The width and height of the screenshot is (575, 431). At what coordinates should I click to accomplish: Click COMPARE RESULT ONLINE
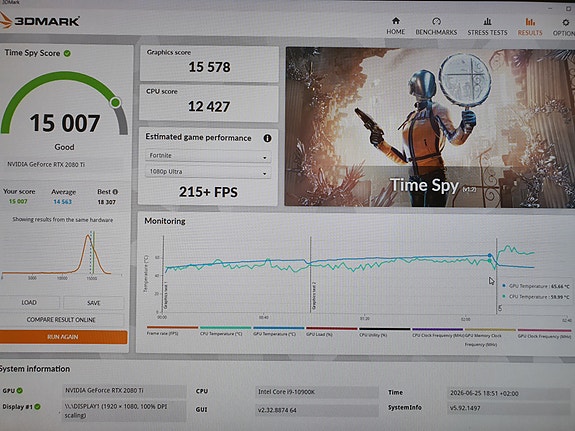point(61,320)
